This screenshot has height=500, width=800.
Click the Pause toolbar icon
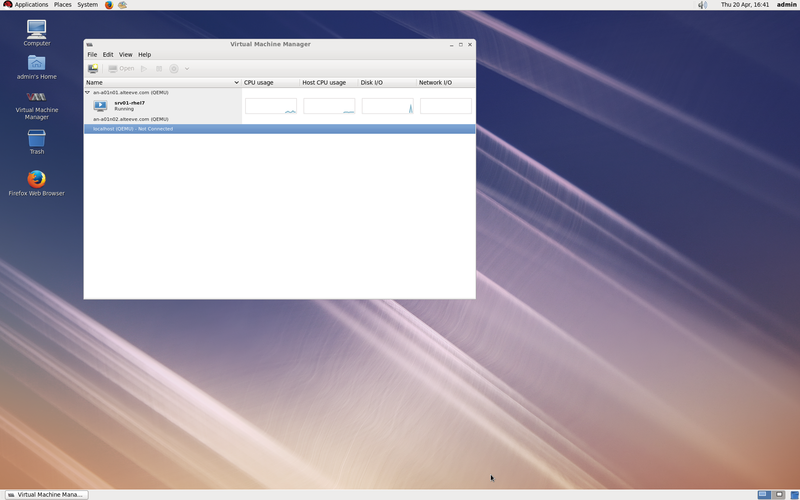click(158, 69)
